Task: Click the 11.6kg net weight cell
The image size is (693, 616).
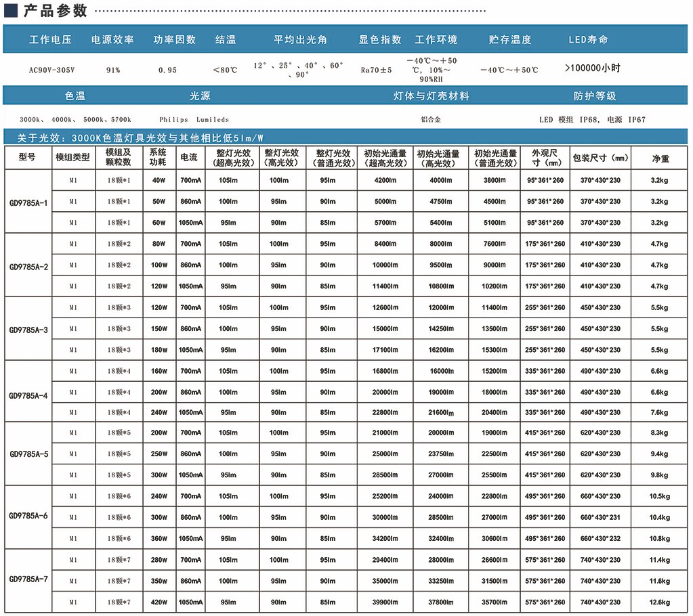Action: (659, 581)
